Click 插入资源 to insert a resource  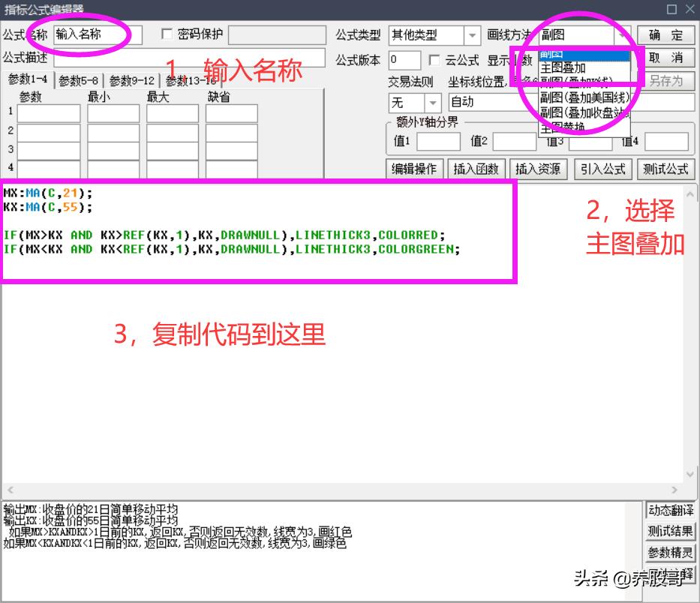tap(537, 169)
